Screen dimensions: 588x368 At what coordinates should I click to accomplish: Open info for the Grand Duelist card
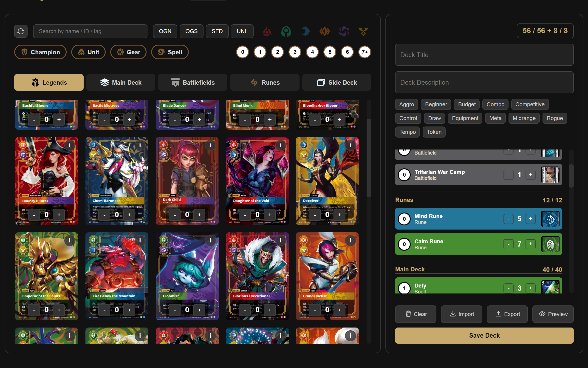point(350,241)
